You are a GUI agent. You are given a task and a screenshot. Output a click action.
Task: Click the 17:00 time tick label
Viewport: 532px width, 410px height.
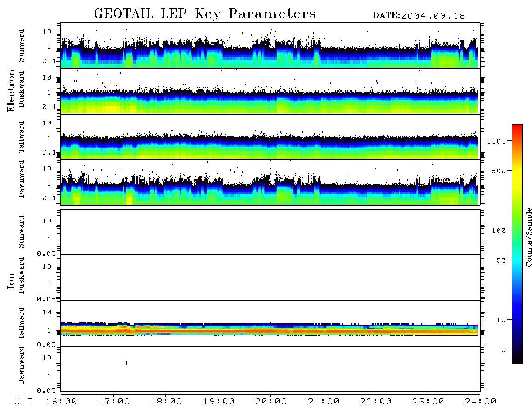point(114,402)
